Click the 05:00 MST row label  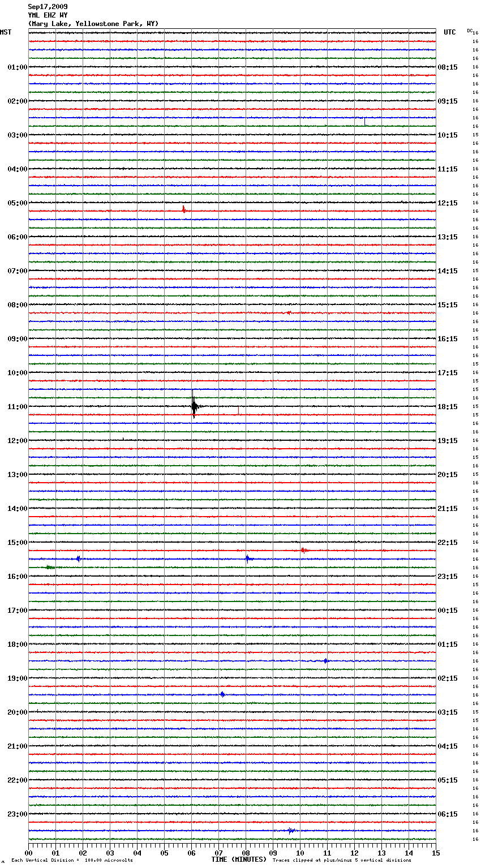17,203
